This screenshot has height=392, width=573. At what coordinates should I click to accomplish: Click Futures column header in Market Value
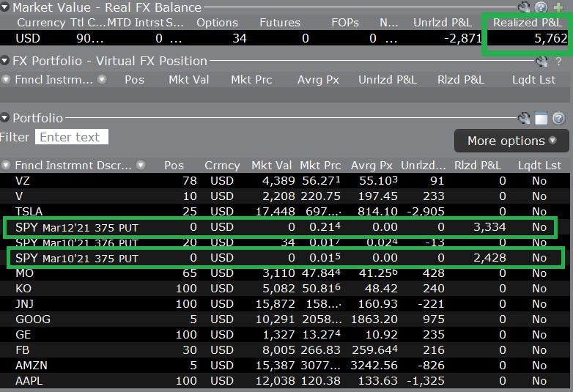pyautogui.click(x=280, y=23)
